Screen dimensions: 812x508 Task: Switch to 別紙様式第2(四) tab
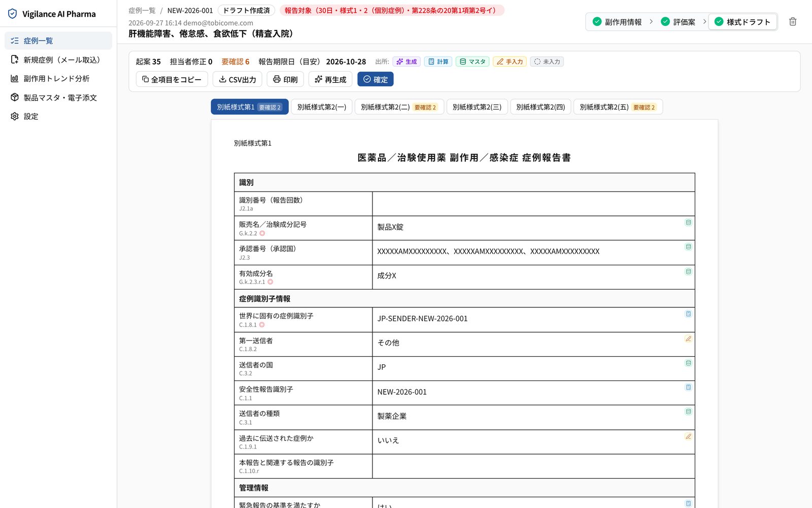540,107
